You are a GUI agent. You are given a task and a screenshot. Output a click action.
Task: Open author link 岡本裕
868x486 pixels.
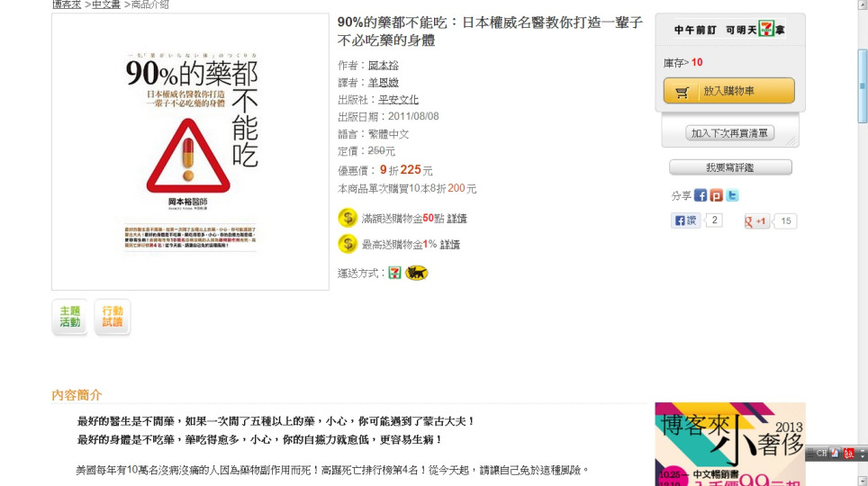coord(383,66)
